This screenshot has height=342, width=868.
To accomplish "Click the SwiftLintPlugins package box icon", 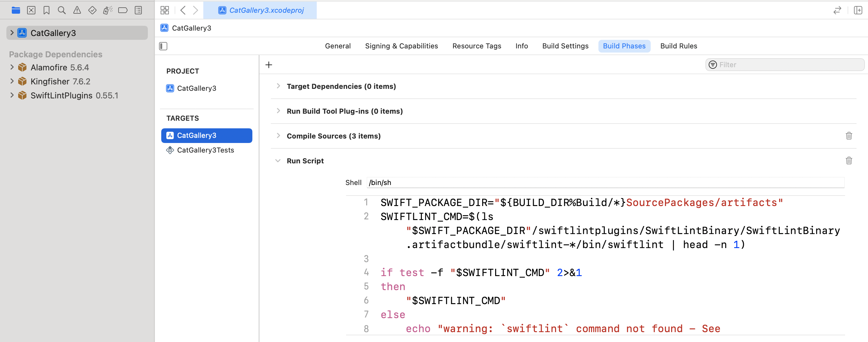I will pos(22,96).
